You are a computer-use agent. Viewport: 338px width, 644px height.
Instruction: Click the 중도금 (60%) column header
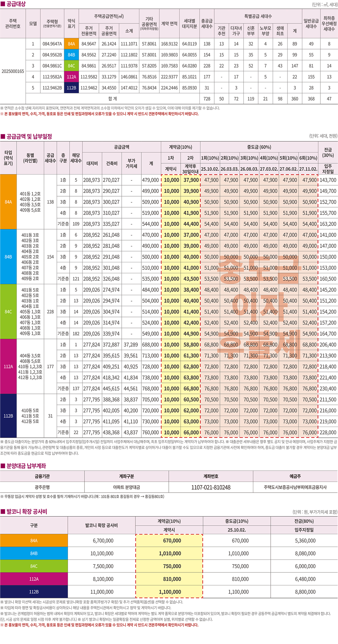click(259, 147)
